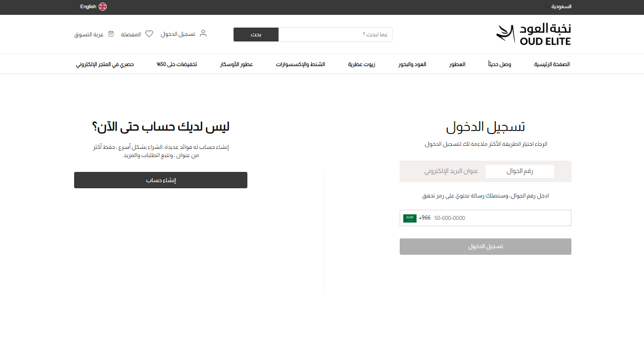Go to الصفحة الرئيسية home page

point(551,64)
